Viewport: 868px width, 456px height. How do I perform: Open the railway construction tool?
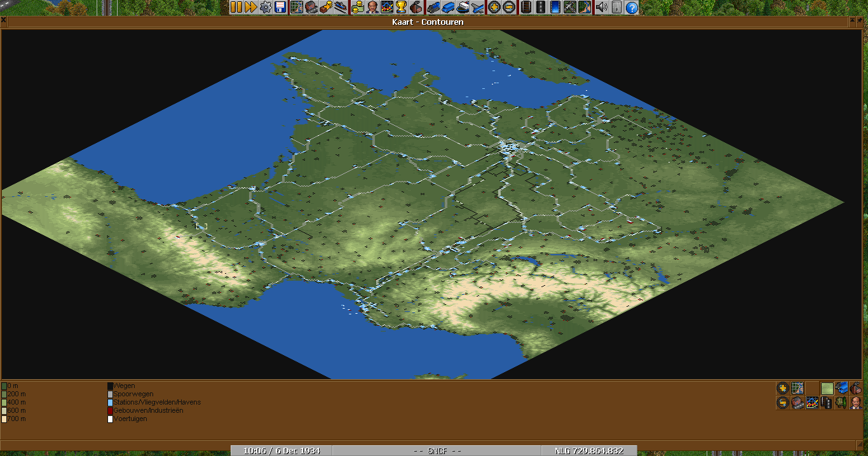[x=526, y=7]
